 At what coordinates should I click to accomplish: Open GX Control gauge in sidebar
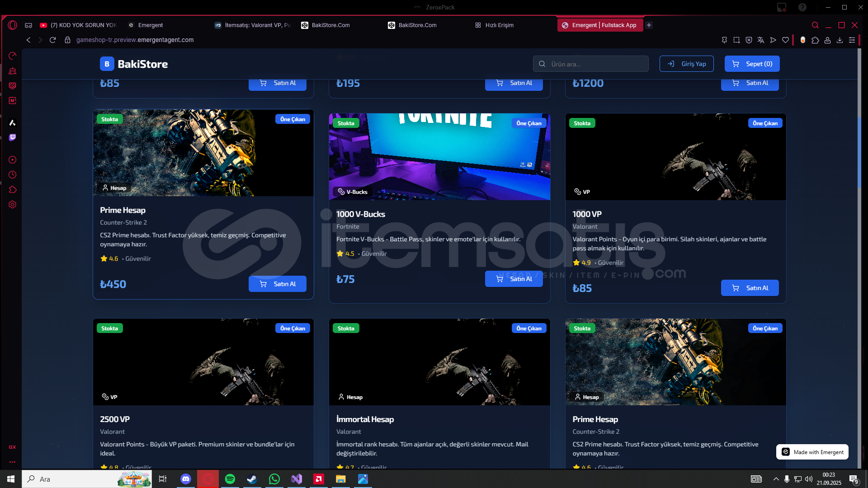click(13, 56)
